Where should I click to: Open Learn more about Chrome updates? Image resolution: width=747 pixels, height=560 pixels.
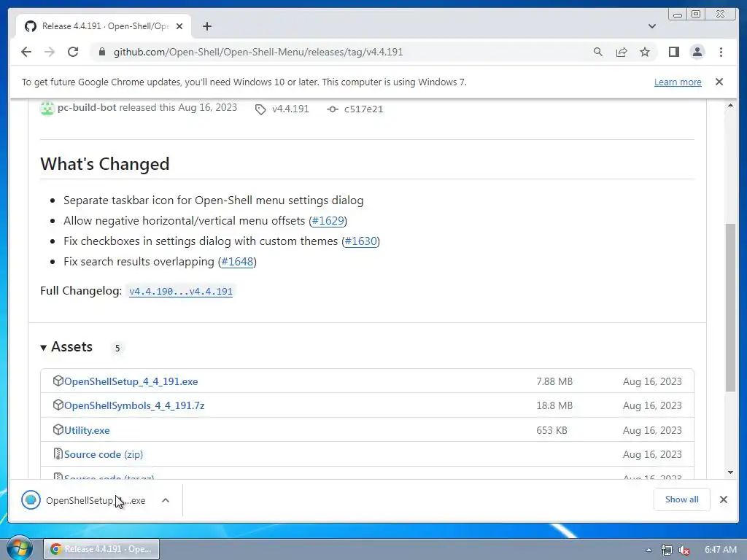tap(678, 82)
